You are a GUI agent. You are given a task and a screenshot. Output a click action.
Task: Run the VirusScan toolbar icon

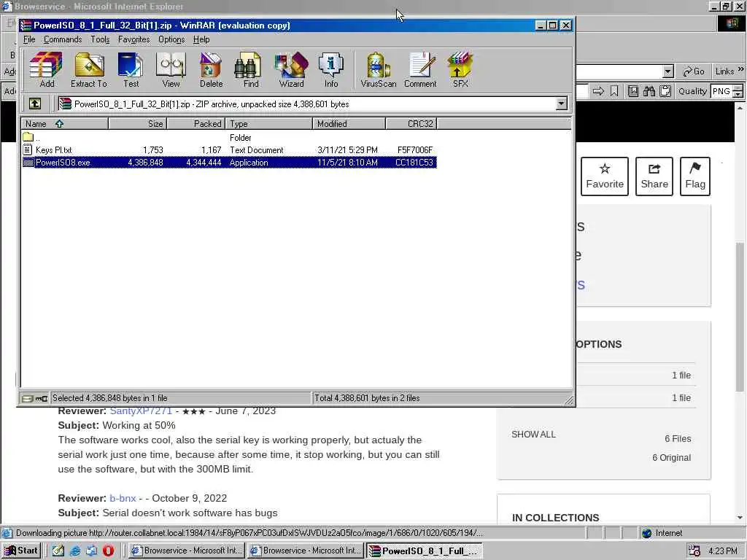(x=379, y=70)
